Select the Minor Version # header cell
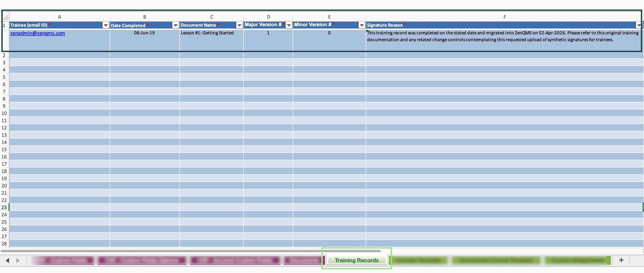644x273 pixels. [329, 25]
